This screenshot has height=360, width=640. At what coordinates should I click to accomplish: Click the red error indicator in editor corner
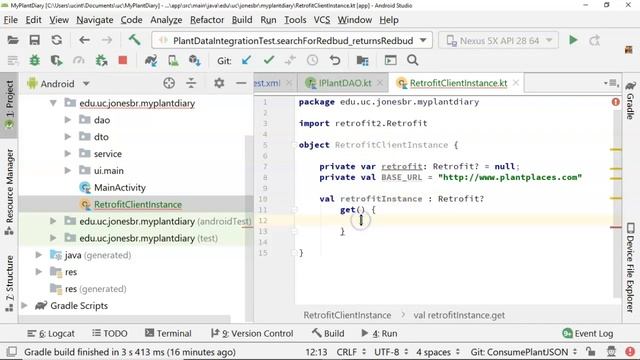[616, 102]
